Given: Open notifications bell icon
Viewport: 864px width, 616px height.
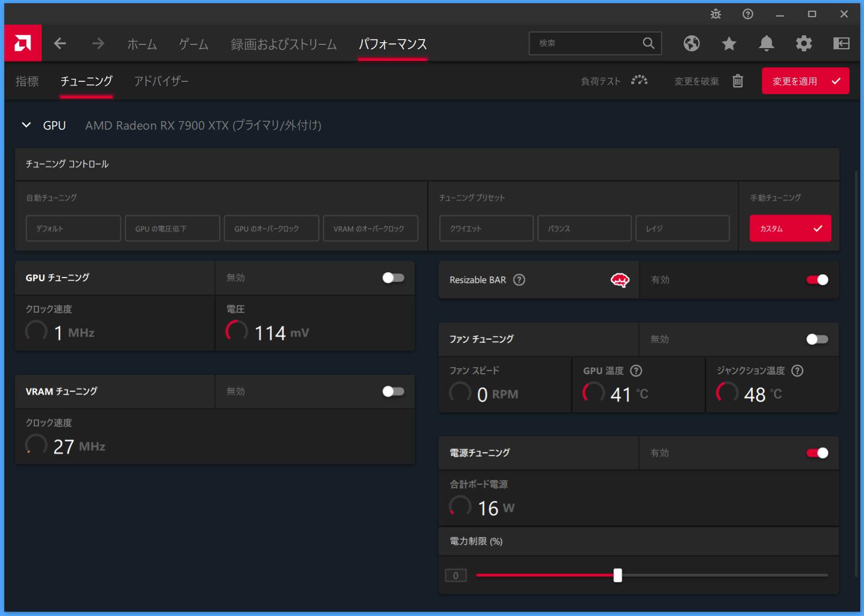Looking at the screenshot, I should [x=767, y=43].
